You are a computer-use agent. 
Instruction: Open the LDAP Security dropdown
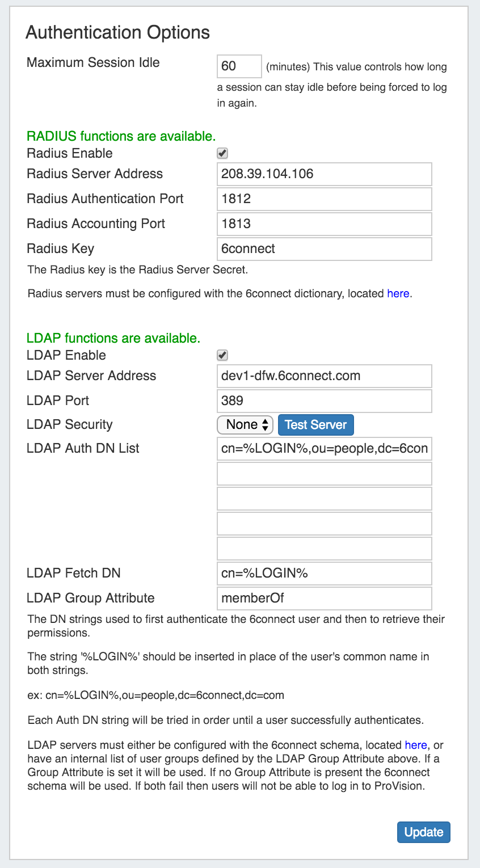point(245,425)
